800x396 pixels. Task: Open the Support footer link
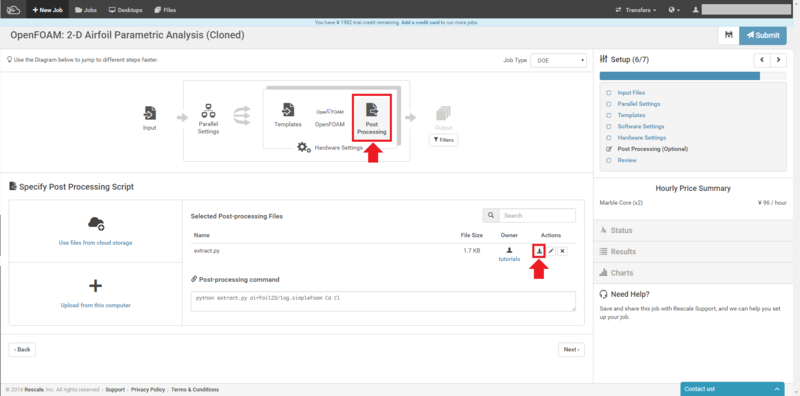115,389
